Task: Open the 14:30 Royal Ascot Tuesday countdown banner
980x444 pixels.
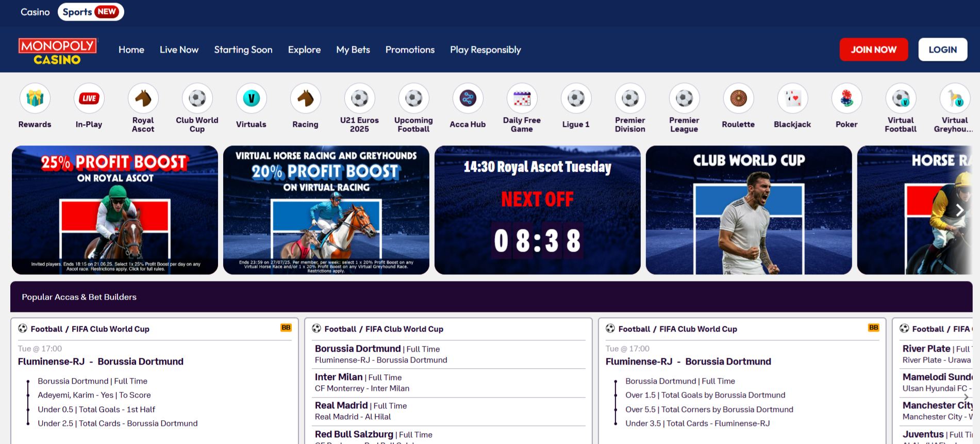Action: click(538, 210)
